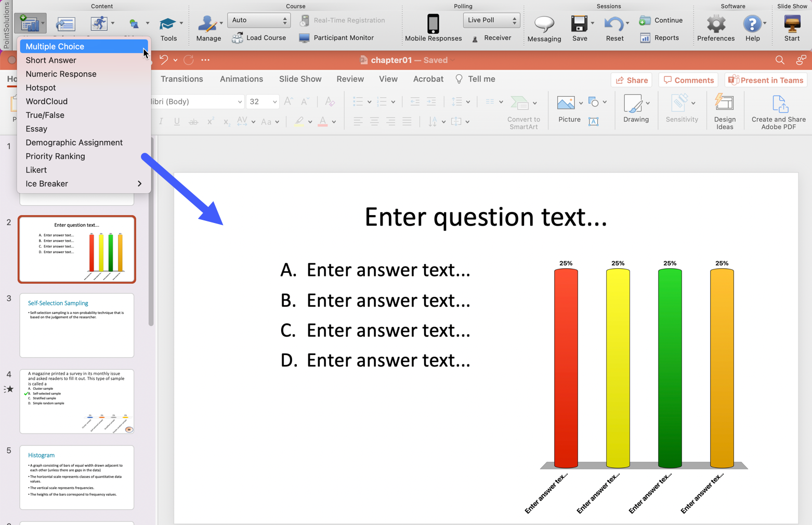The image size is (812, 525).
Task: Open the Undo history dropdown arrow
Action: (175, 60)
